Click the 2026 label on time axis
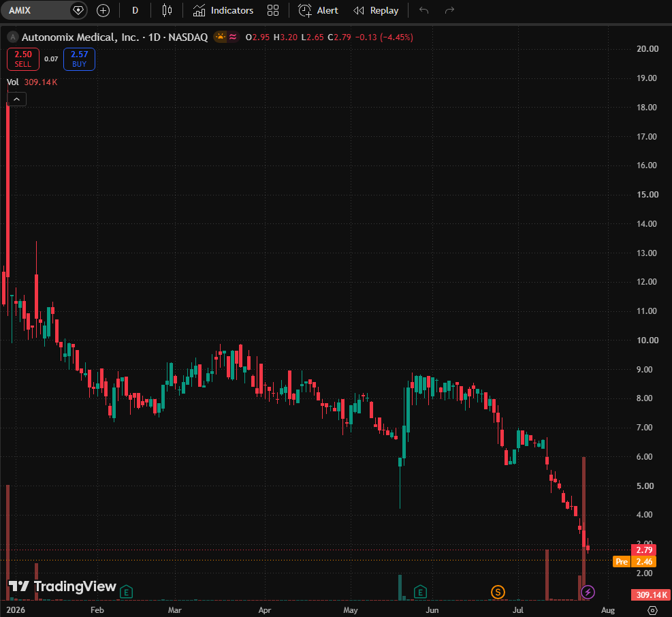Image resolution: width=672 pixels, height=617 pixels. [16, 610]
